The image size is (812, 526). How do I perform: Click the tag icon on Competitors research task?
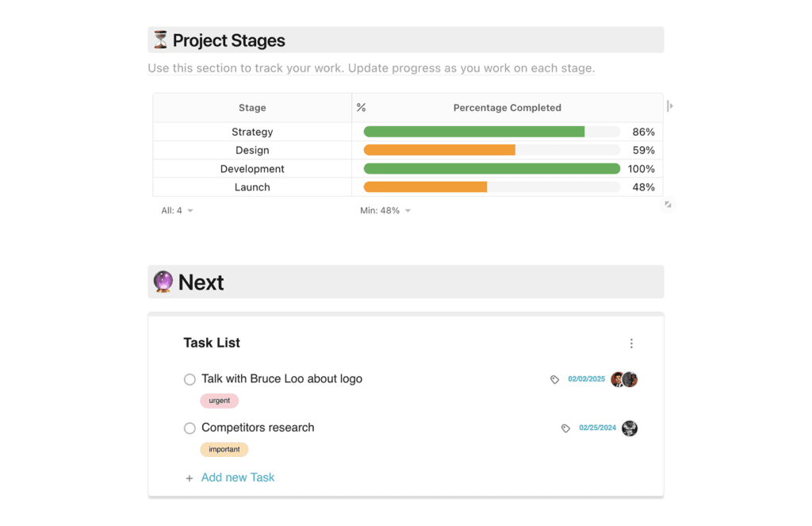pyautogui.click(x=565, y=428)
